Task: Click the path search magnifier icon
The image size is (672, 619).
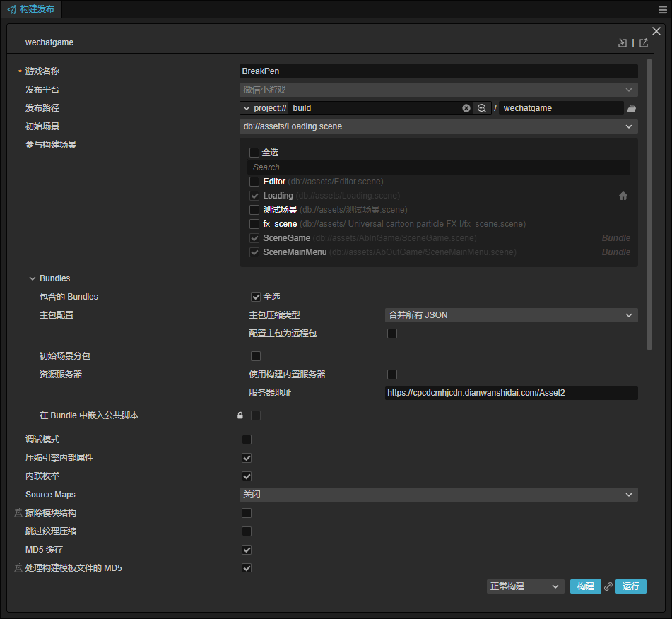Action: (482, 108)
